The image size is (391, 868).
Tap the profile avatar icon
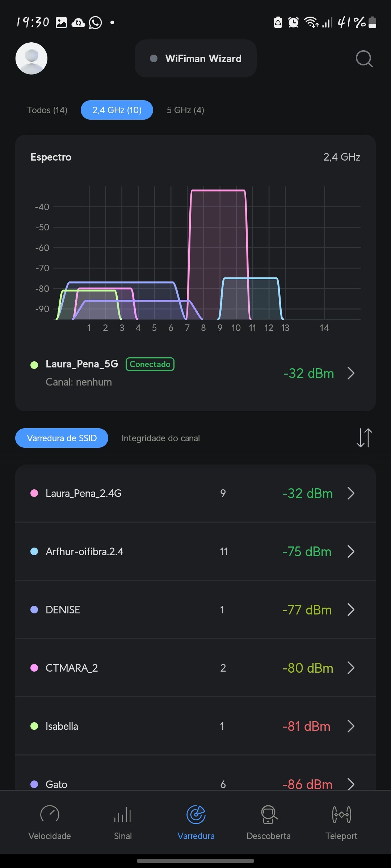tap(31, 59)
